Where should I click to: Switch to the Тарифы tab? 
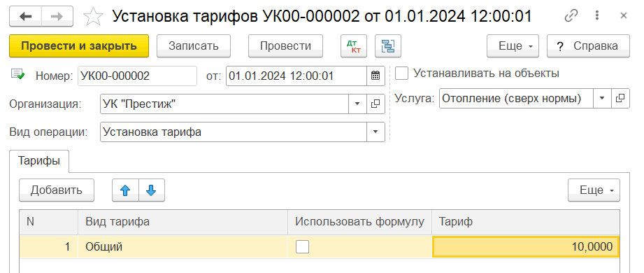tap(39, 161)
